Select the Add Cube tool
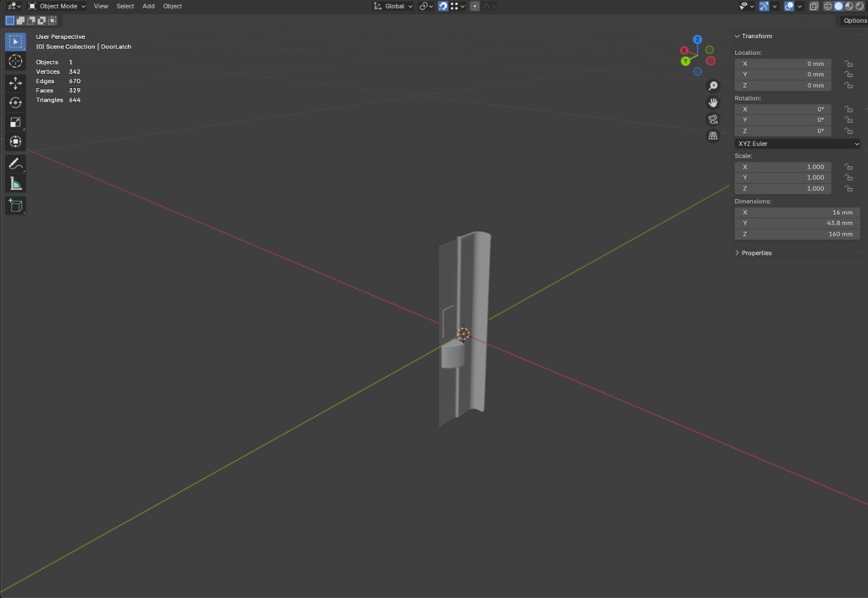868x598 pixels. (x=15, y=206)
